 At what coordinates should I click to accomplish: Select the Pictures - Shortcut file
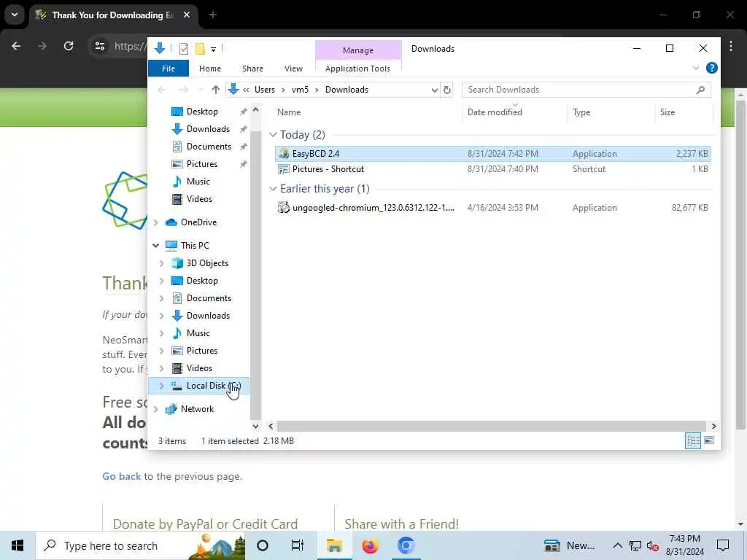click(x=492, y=169)
